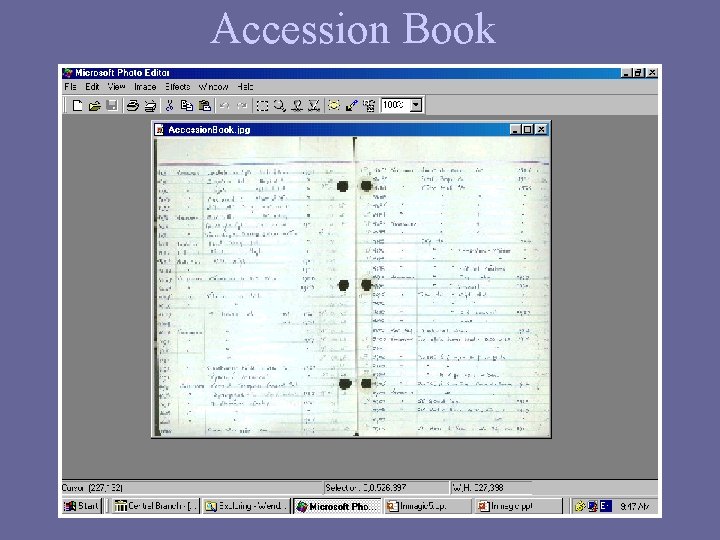The image size is (720, 540).
Task: Click the Undo arrow icon
Action: [225, 106]
